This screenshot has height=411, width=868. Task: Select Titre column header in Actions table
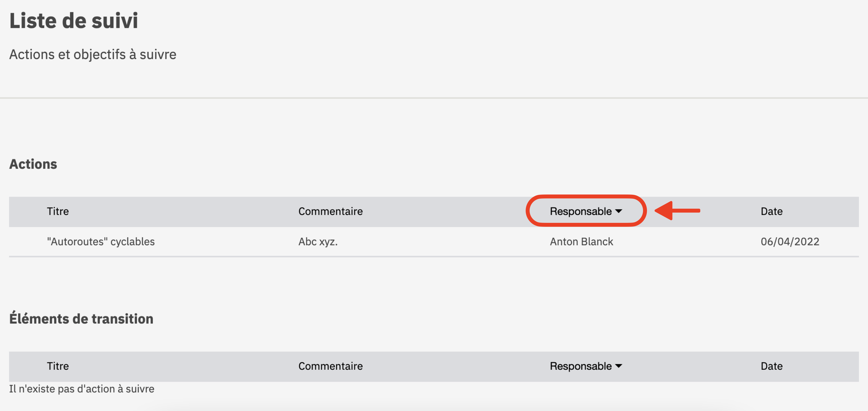point(58,211)
